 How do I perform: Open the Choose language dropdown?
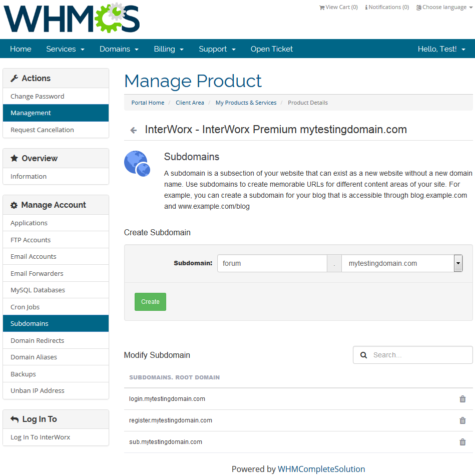click(444, 7)
